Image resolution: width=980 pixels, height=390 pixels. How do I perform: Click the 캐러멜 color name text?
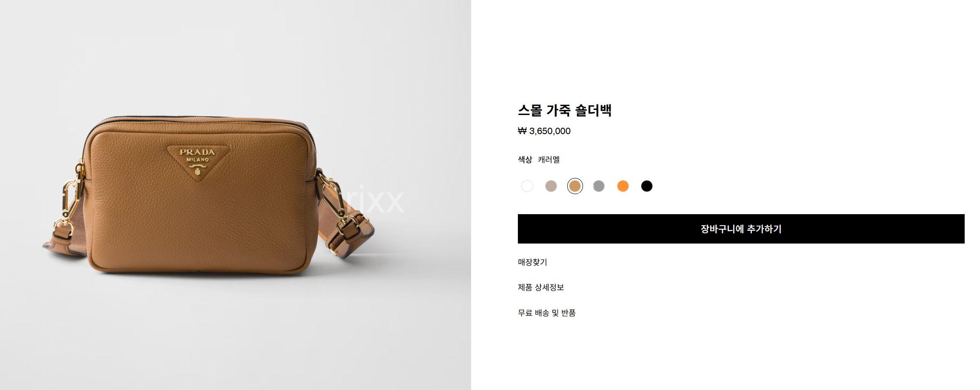[x=549, y=160]
